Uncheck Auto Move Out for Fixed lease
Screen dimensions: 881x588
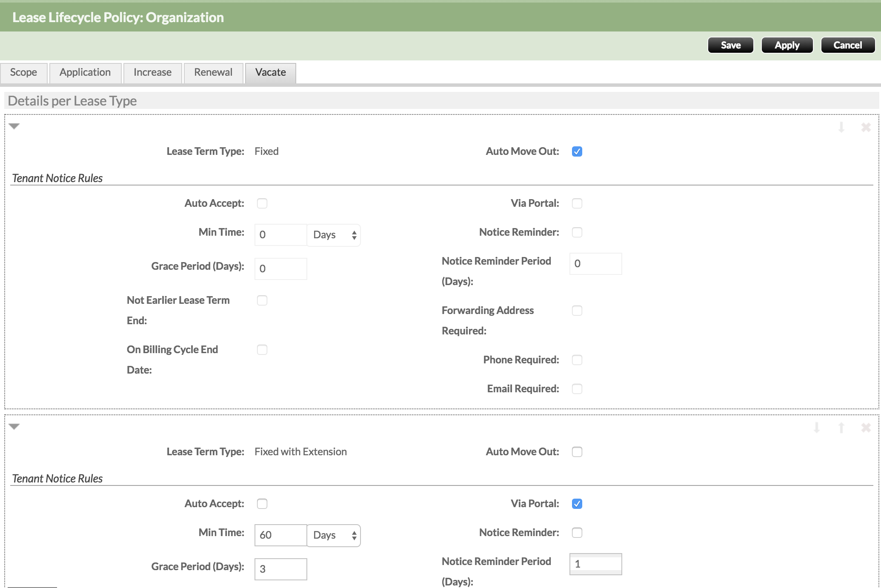click(x=577, y=151)
